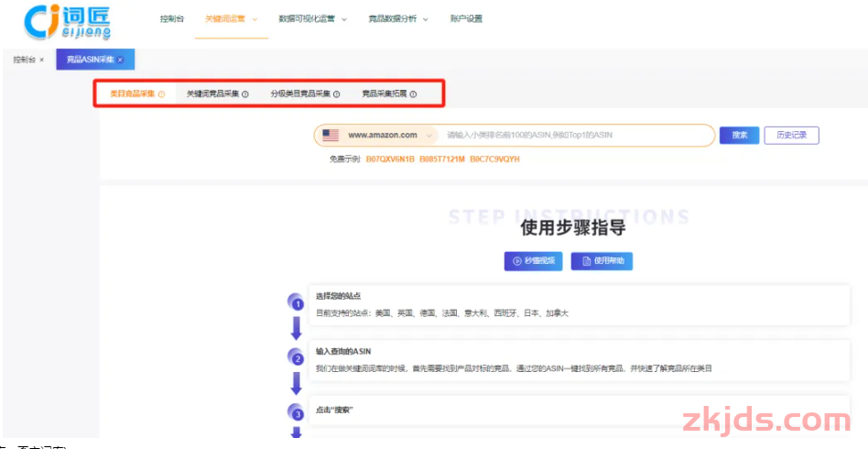Switch to the 分级类目竞品采集 tab
The height and width of the screenshot is (449, 868).
coord(300,93)
